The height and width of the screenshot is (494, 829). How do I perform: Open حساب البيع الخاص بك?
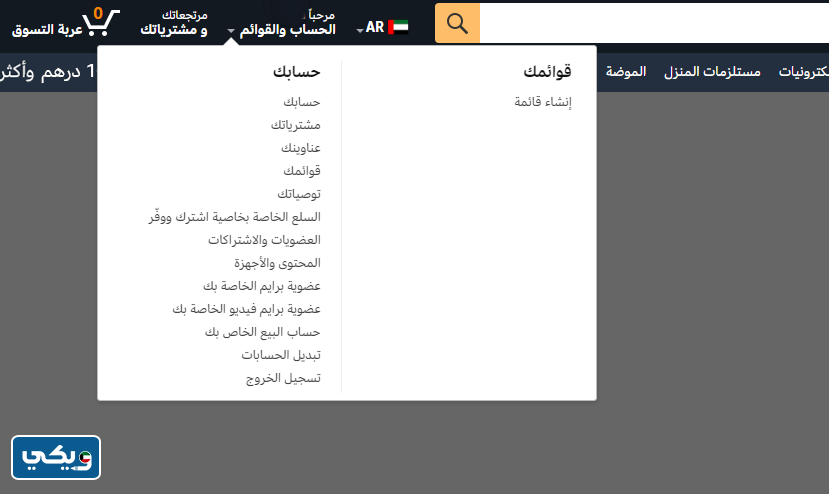pos(263,332)
